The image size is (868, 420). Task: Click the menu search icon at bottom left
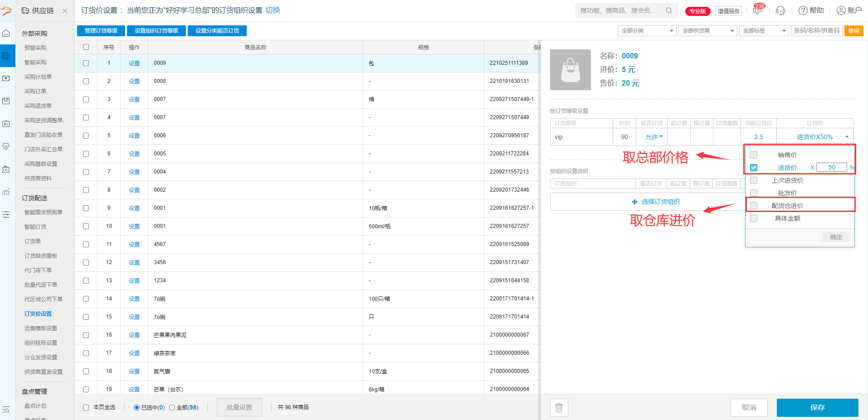pos(6,410)
